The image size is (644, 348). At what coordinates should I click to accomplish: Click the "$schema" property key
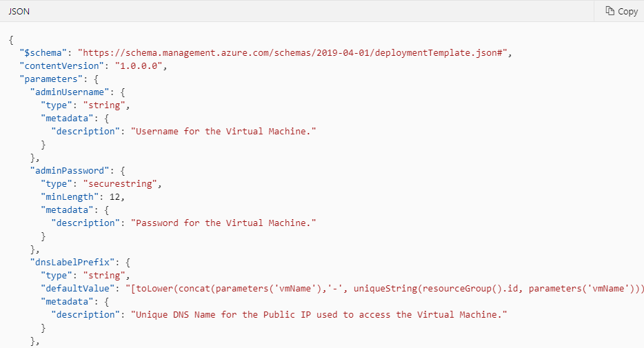pyautogui.click(x=43, y=53)
